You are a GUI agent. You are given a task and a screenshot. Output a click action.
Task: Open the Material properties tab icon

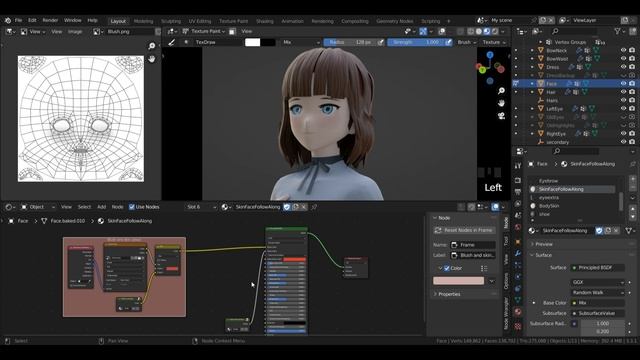coord(518,312)
